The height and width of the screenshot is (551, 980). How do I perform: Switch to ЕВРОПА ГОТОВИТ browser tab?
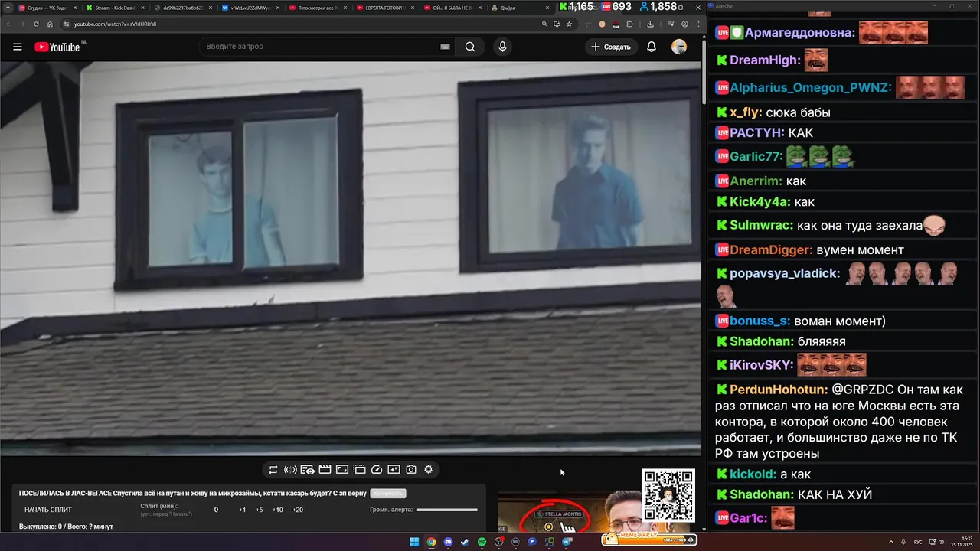coord(384,8)
